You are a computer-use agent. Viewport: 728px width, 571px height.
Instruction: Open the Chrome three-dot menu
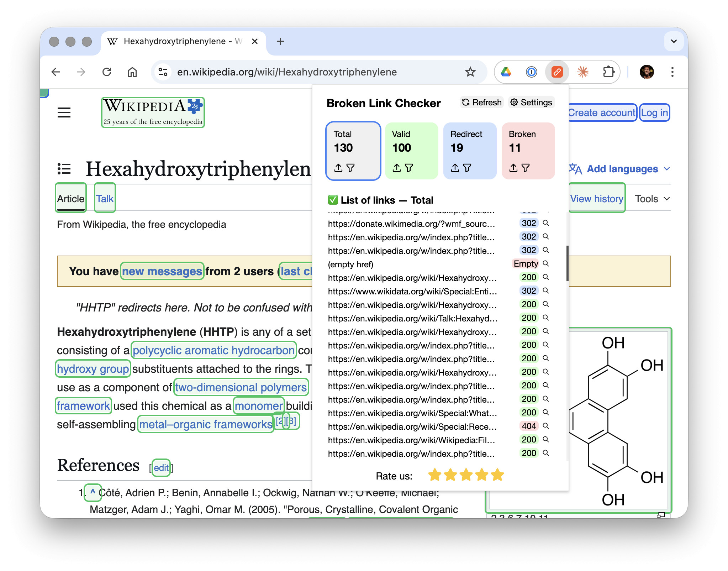tap(672, 72)
